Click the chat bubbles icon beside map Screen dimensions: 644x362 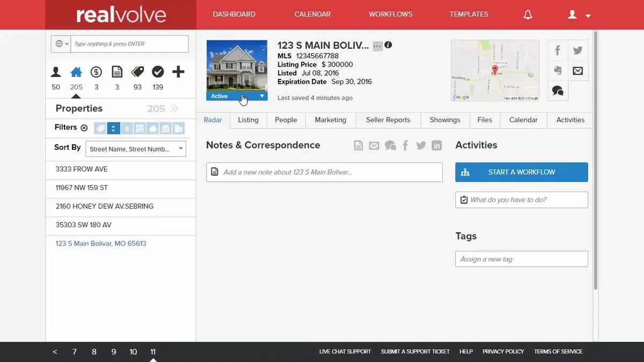558,91
